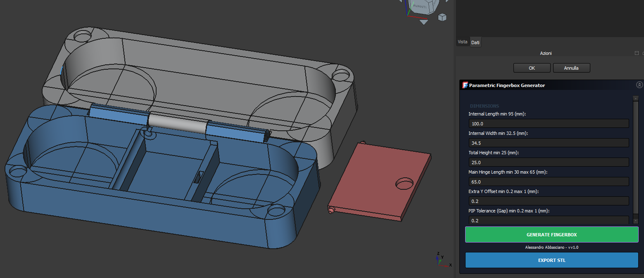Image resolution: width=644 pixels, height=278 pixels.
Task: Float the Azioni panel using square icon
Action: 637,53
